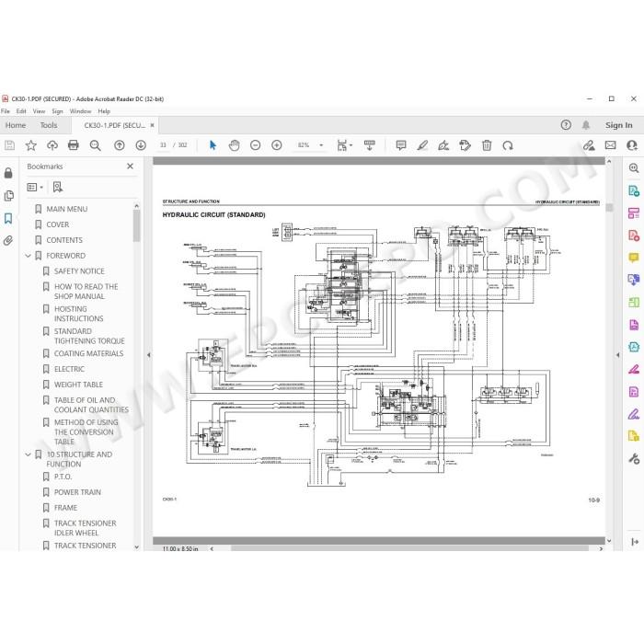Open Export PDF tool in right pane
Viewport: 644px width, 644px height.
[x=634, y=191]
